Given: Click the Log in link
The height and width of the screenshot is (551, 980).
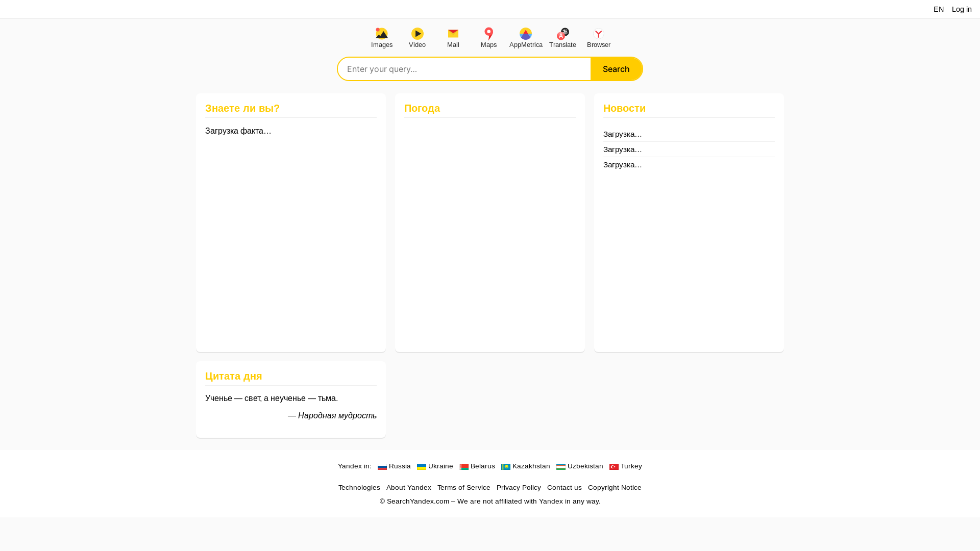Looking at the screenshot, I should click(x=962, y=9).
